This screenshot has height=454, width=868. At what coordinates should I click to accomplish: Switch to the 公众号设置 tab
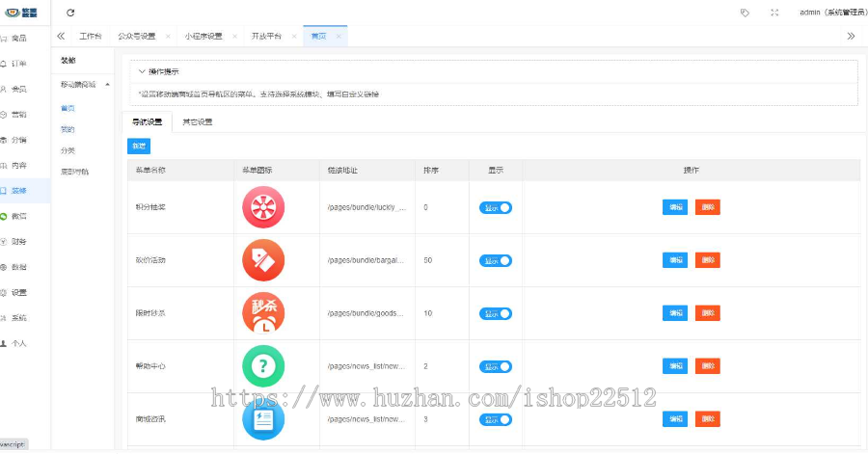pyautogui.click(x=136, y=36)
